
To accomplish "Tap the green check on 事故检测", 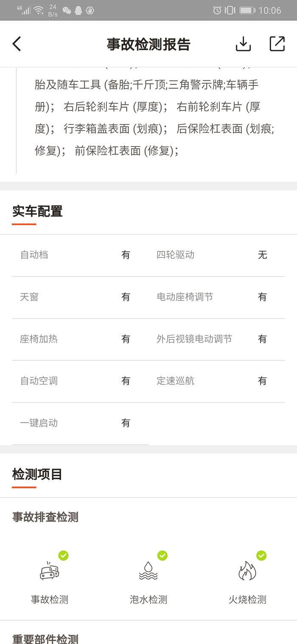I will (63, 555).
